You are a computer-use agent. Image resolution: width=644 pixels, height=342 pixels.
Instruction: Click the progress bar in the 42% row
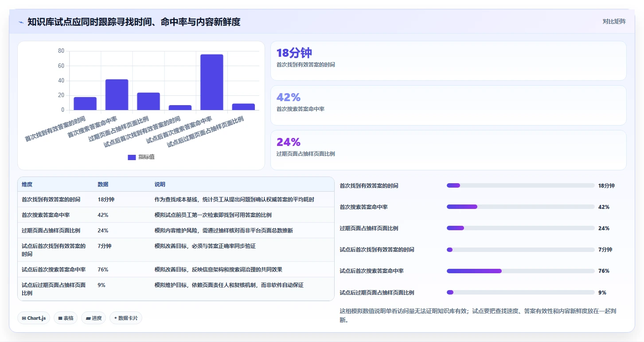(x=521, y=207)
